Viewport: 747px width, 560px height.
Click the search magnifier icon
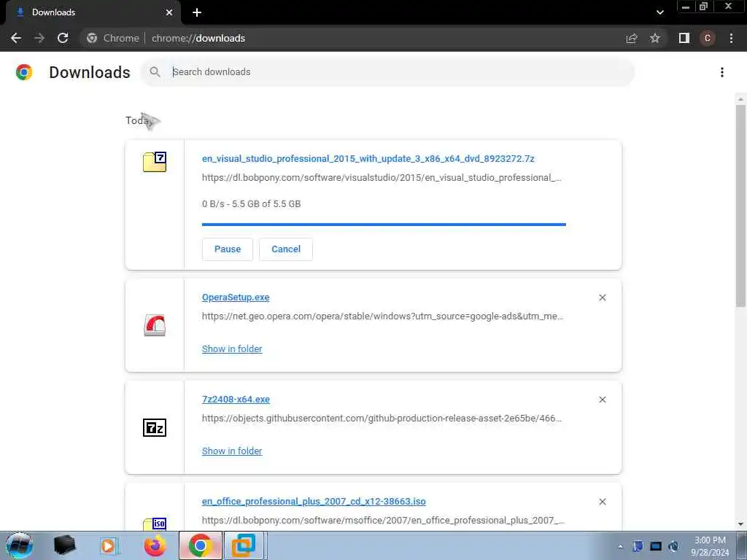pos(155,72)
